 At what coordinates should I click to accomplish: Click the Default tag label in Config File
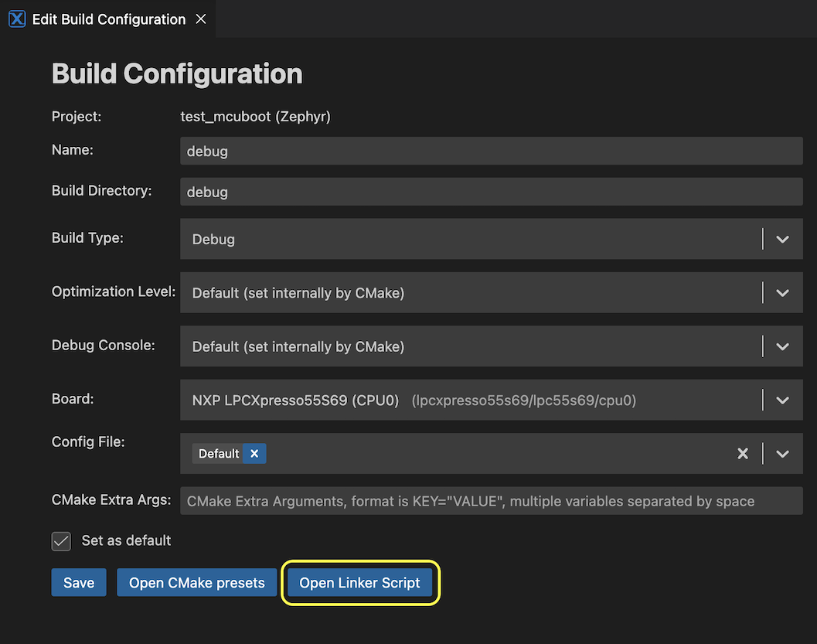click(218, 453)
